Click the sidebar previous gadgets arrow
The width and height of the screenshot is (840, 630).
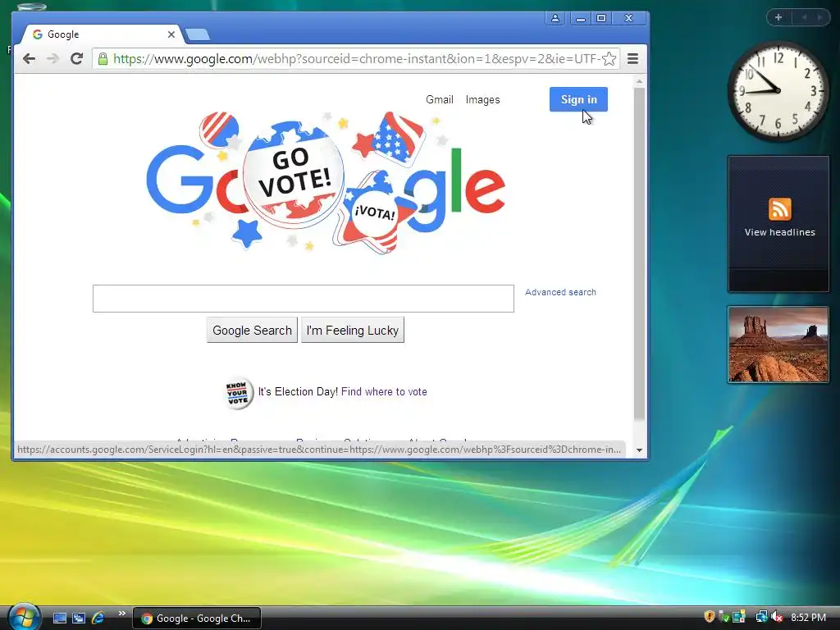804,17
